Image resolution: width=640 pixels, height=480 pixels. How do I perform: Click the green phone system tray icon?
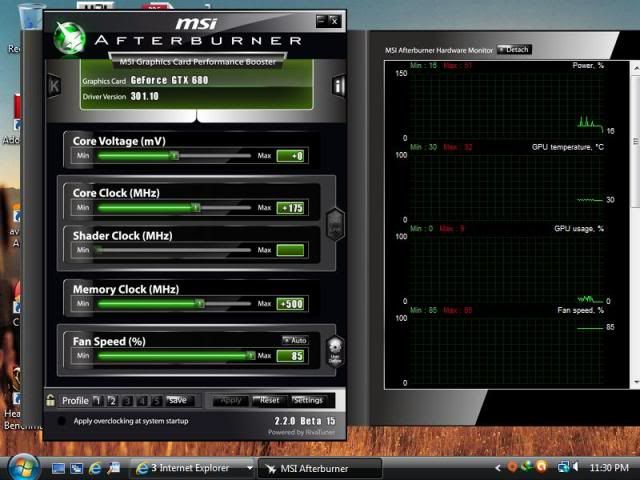pyautogui.click(x=527, y=466)
